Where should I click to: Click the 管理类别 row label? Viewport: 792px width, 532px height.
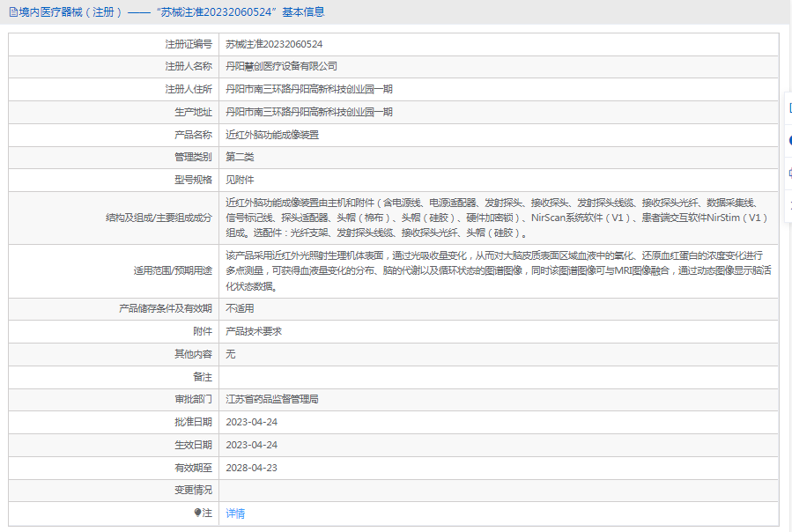193,157
